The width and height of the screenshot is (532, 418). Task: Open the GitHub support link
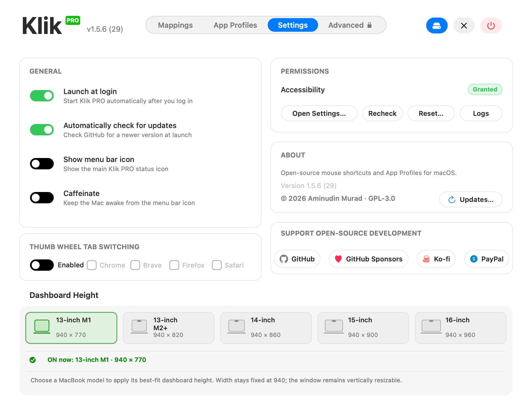click(297, 259)
